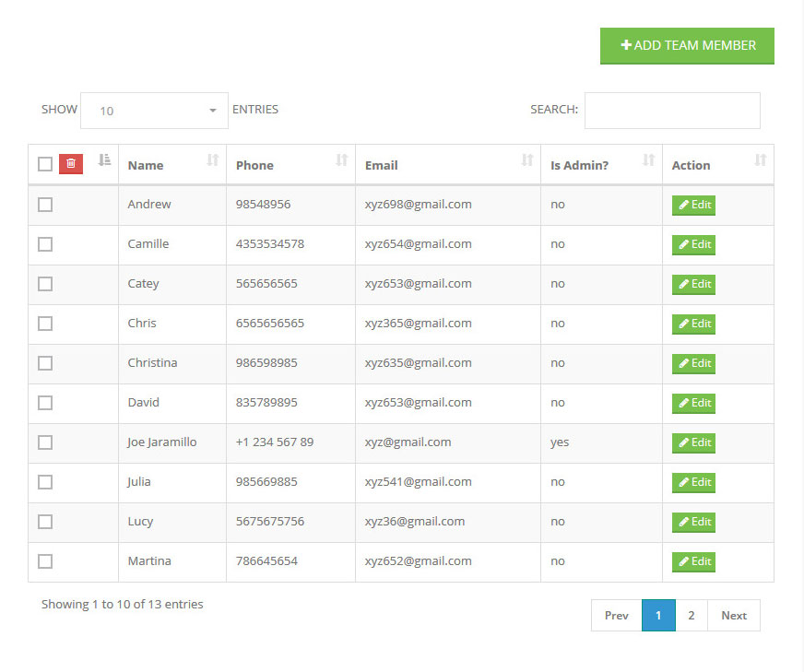The image size is (804, 672).
Task: Go to page 2 of results
Action: click(x=691, y=616)
